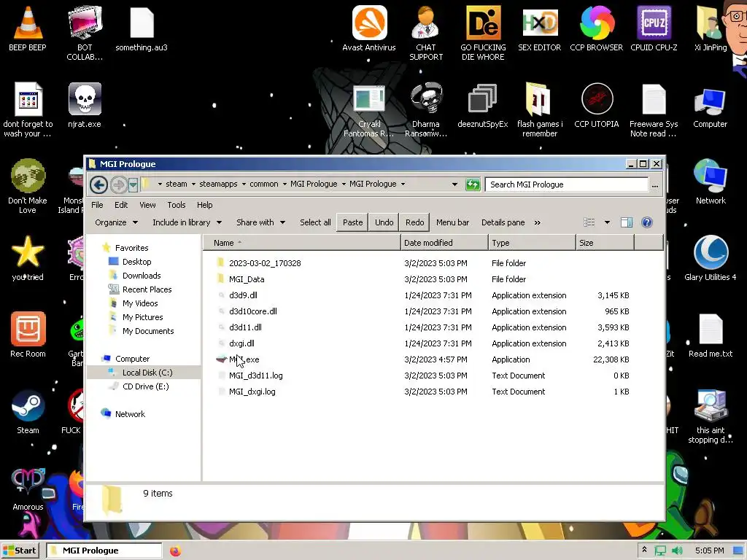The height and width of the screenshot is (560, 747).
Task: Select CD Drive (E:) in navigation pane
Action: [x=145, y=386]
